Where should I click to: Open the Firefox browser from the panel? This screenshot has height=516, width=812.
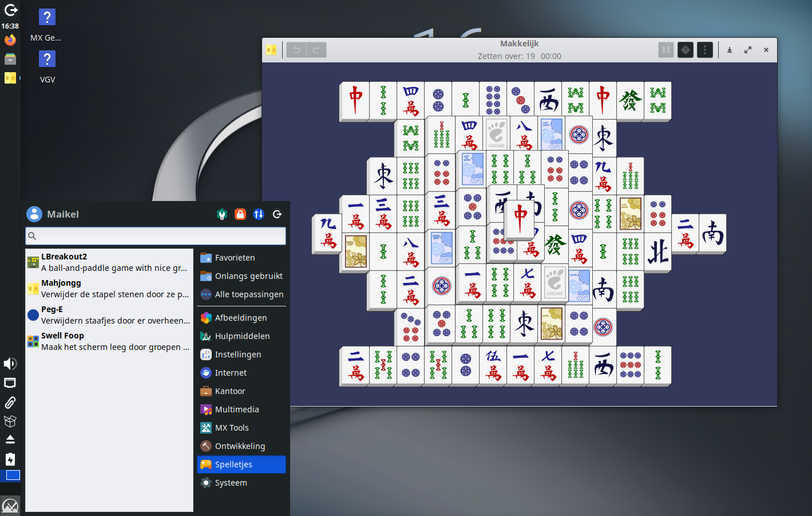10,38
